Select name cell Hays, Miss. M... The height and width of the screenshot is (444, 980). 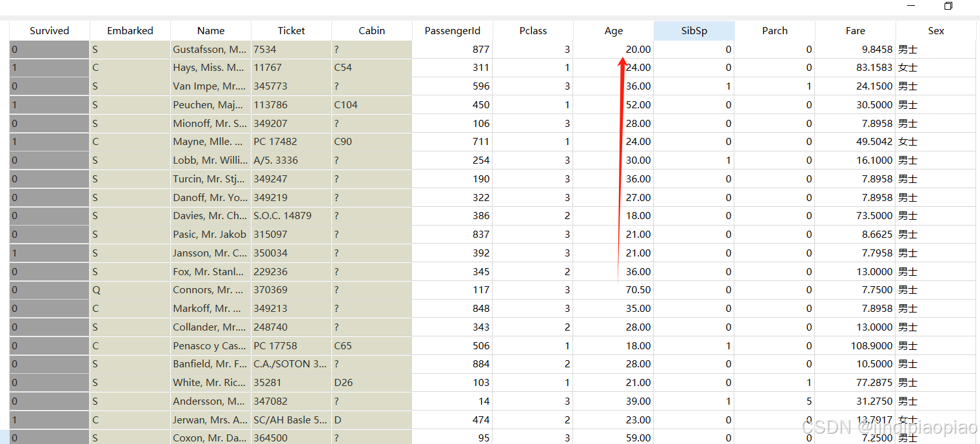(x=211, y=68)
